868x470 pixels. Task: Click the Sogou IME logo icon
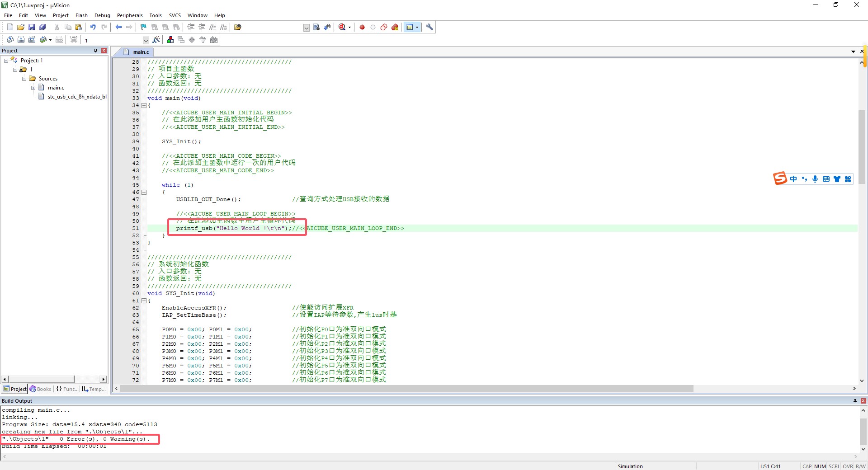coord(780,179)
